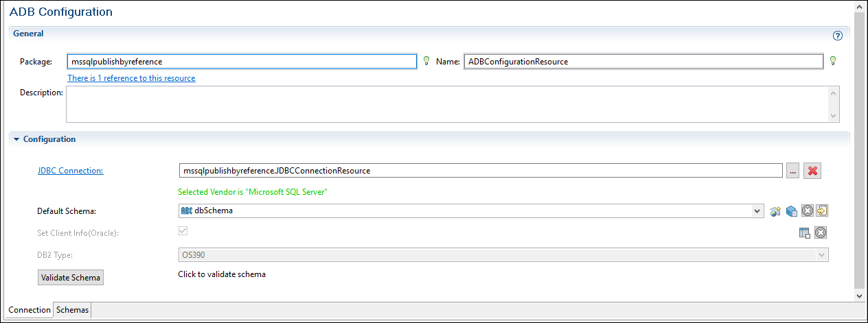Screen dimensions: 868x323
Task: Click the lightbulb icon beside the Name field
Action: click(833, 61)
